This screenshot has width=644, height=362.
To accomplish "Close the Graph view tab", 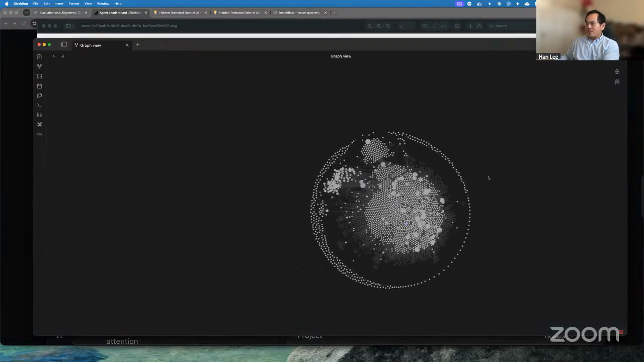I will 127,45.
